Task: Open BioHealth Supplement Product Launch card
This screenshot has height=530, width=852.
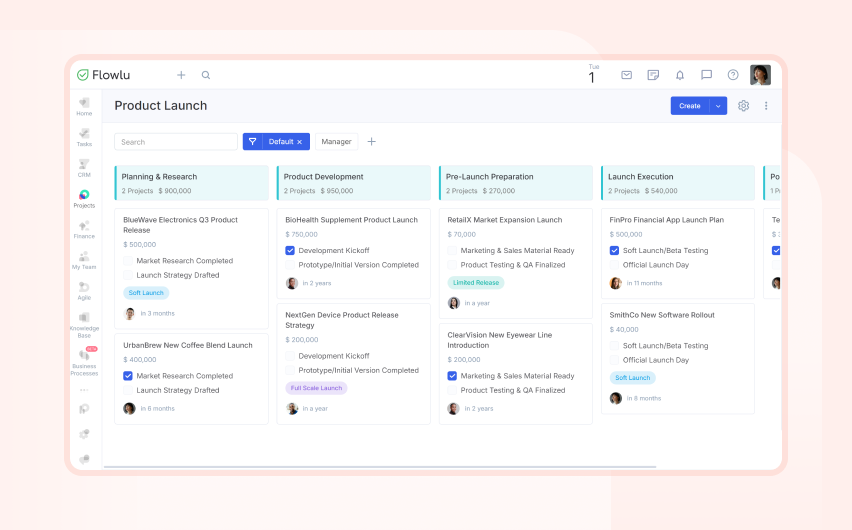Action: click(x=352, y=220)
